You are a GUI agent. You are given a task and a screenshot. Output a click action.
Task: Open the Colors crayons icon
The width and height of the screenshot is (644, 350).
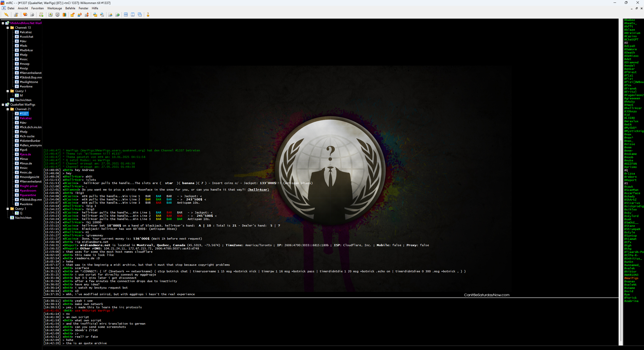click(x=64, y=15)
